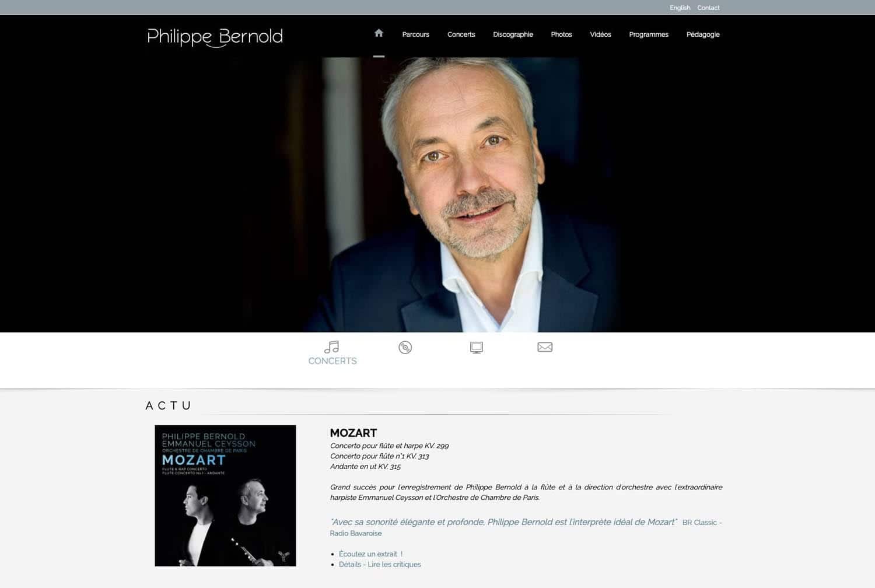This screenshot has height=588, width=875.
Task: Open the Vidéos section
Action: coord(600,34)
